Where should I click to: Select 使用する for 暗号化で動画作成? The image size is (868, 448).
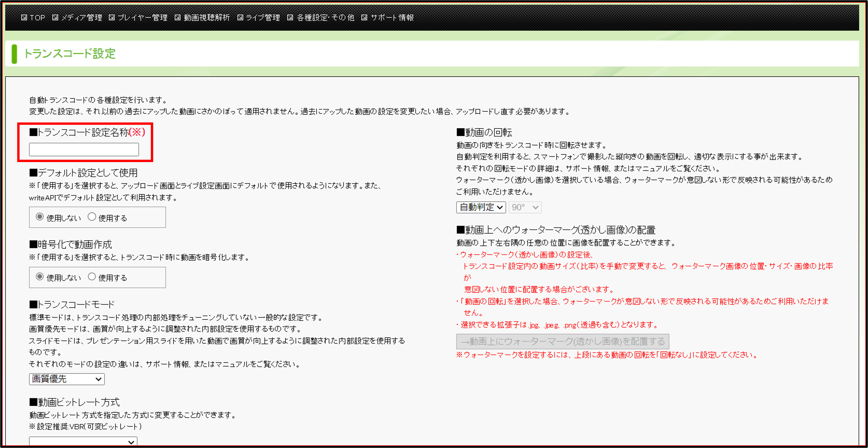tap(92, 277)
